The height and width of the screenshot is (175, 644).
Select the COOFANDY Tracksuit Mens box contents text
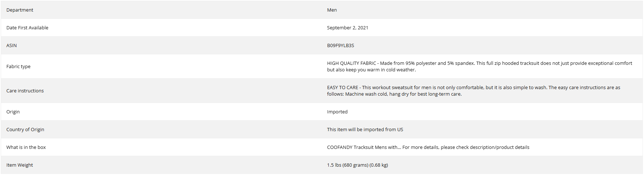[x=428, y=147]
